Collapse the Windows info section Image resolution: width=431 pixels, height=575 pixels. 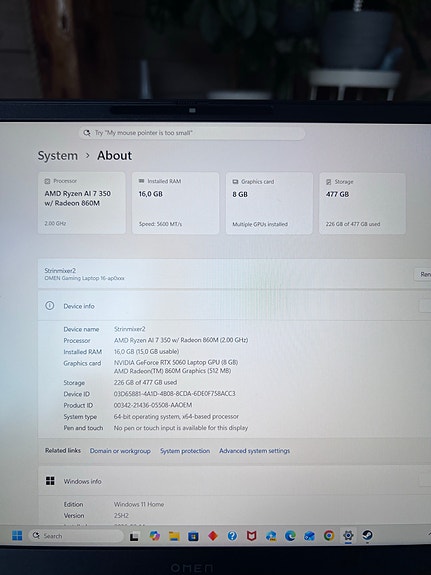[x=425, y=480]
